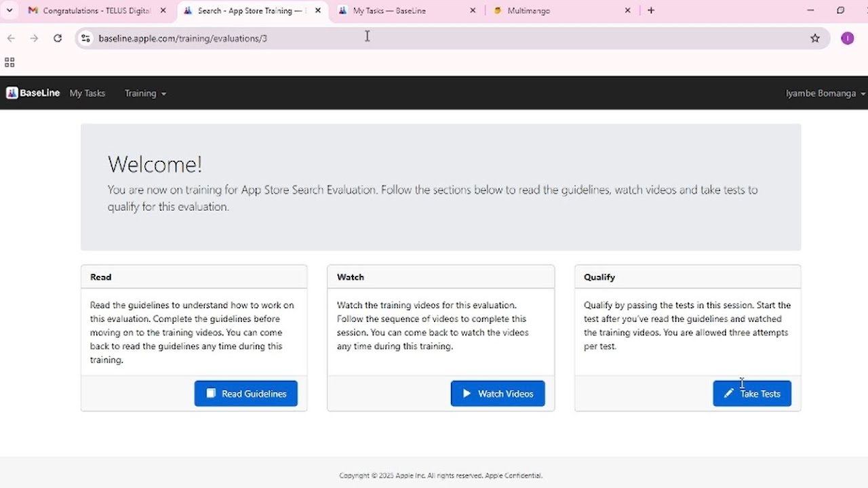Click the Welcome! heading

coord(155,164)
